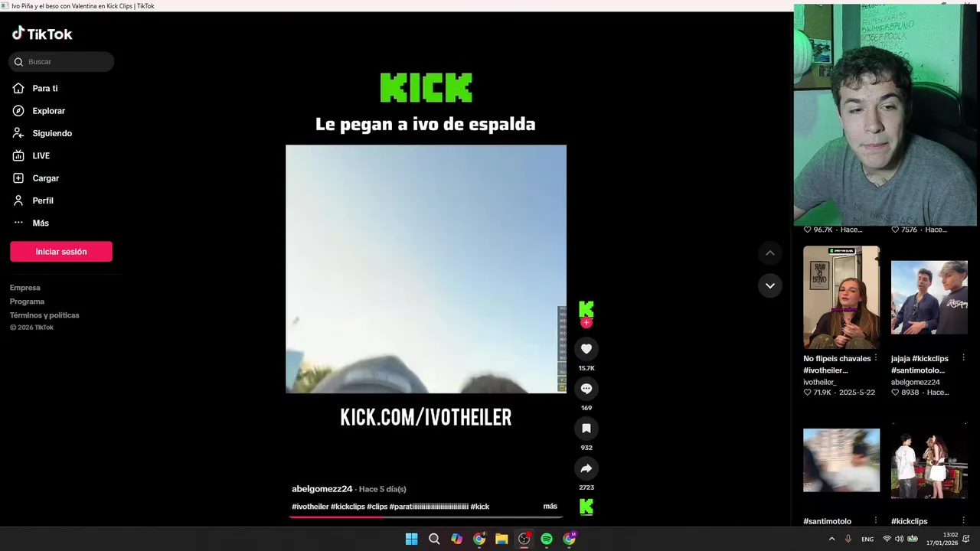
Task: Expand the description with más
Action: (x=550, y=507)
